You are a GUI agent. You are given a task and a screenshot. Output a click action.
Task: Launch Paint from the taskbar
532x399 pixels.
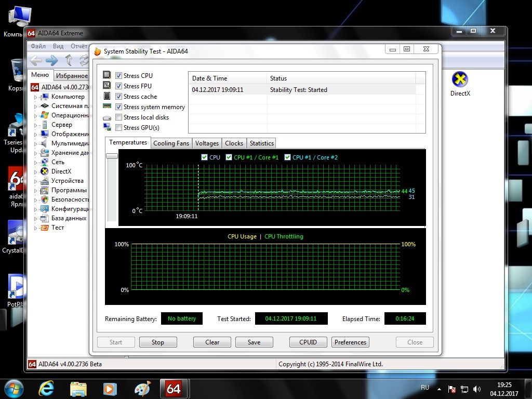(x=142, y=389)
